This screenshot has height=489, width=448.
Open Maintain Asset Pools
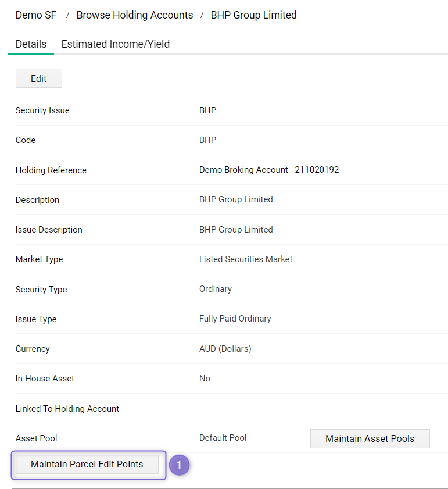point(370,438)
